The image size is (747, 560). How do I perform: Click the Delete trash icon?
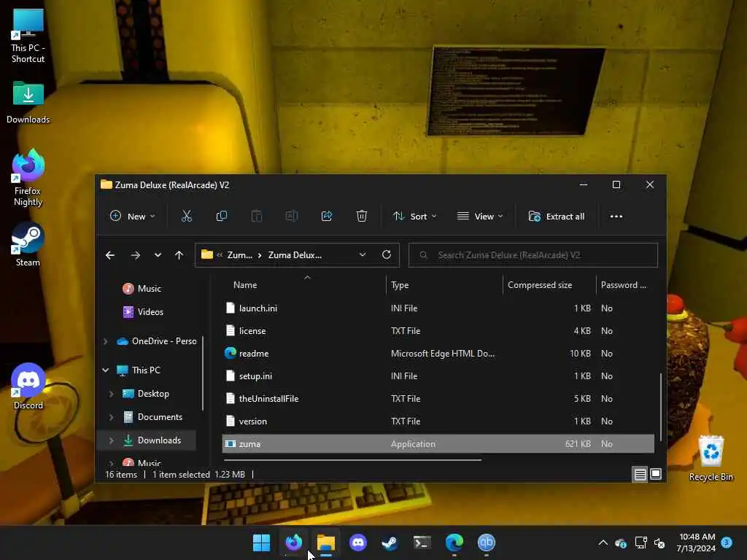tap(362, 216)
